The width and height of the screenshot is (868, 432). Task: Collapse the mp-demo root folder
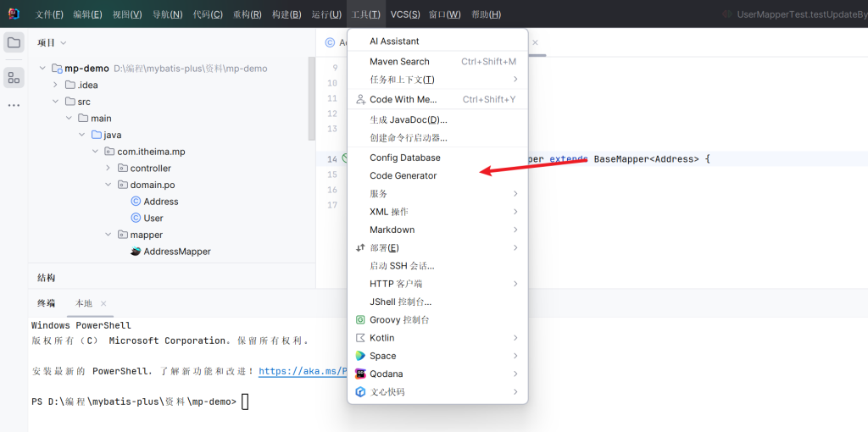43,69
